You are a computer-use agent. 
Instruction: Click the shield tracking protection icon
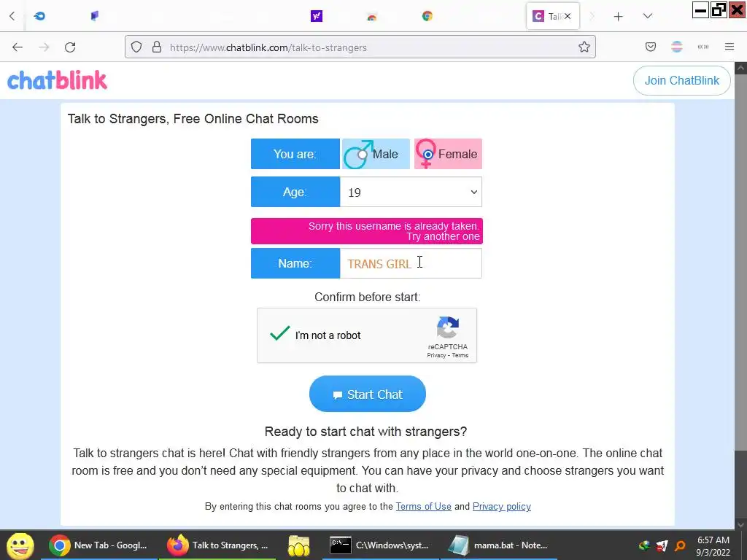(x=136, y=47)
